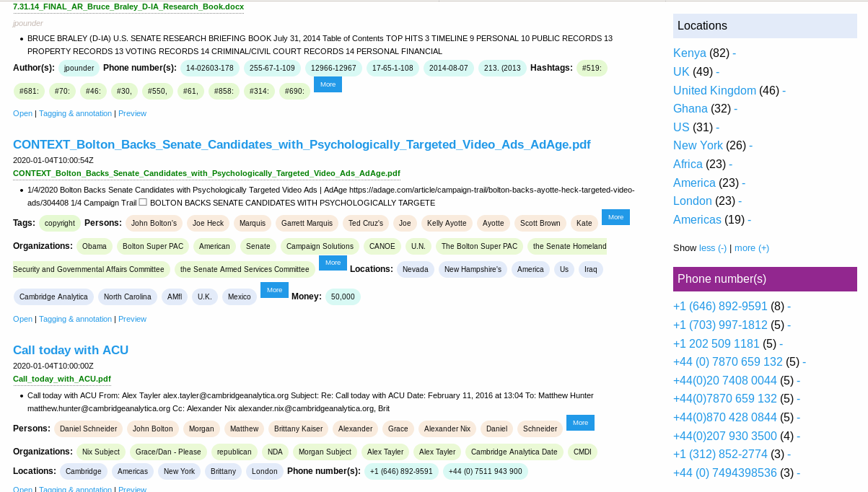Click the Bolton Super PAC organization tag
Screen dimensions: 868x492
pyautogui.click(x=153, y=247)
